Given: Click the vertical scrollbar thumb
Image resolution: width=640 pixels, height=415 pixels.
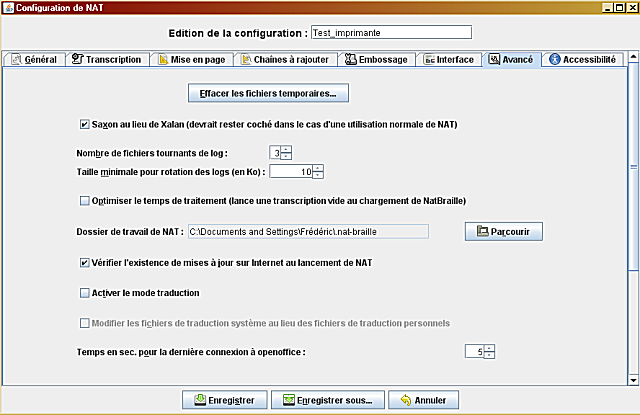Looking at the screenshot, I should pyautogui.click(x=633, y=166).
